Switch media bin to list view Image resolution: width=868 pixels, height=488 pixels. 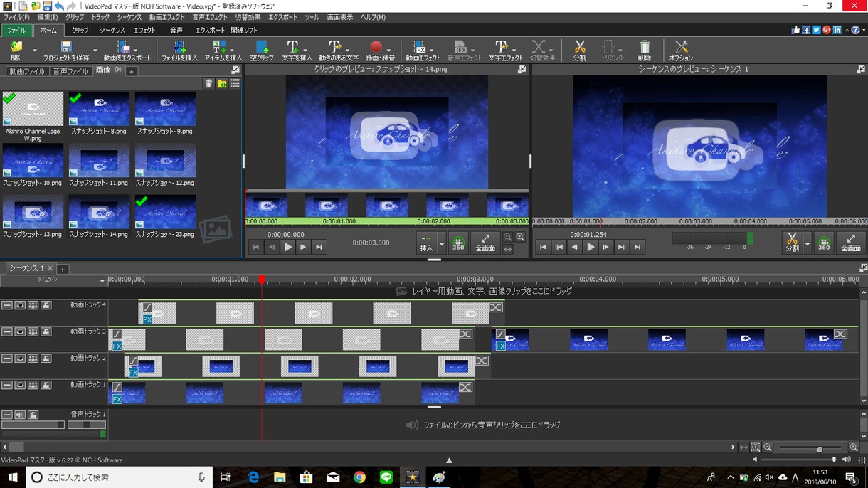pos(235,84)
